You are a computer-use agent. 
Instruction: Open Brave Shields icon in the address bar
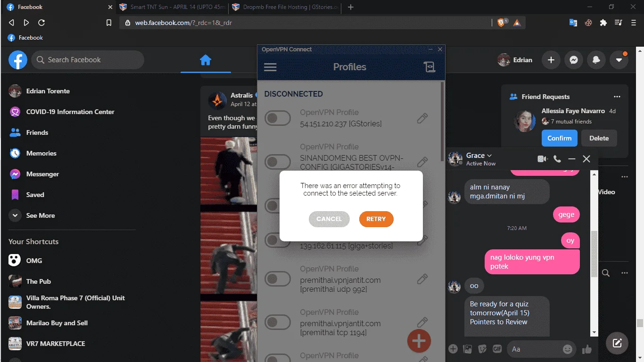point(502,22)
